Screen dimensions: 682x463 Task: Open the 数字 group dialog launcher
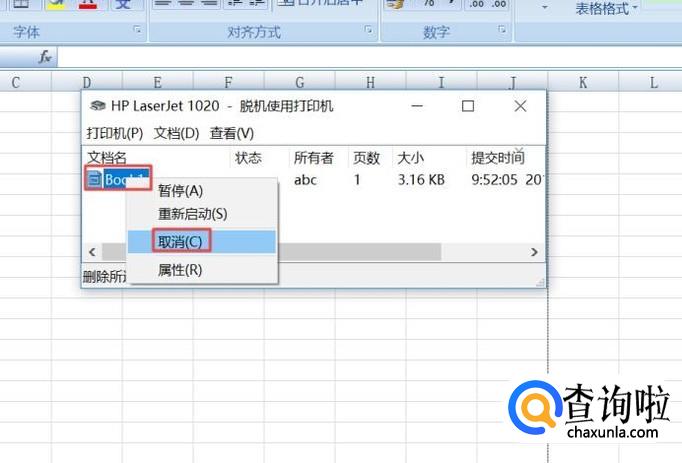point(502,30)
